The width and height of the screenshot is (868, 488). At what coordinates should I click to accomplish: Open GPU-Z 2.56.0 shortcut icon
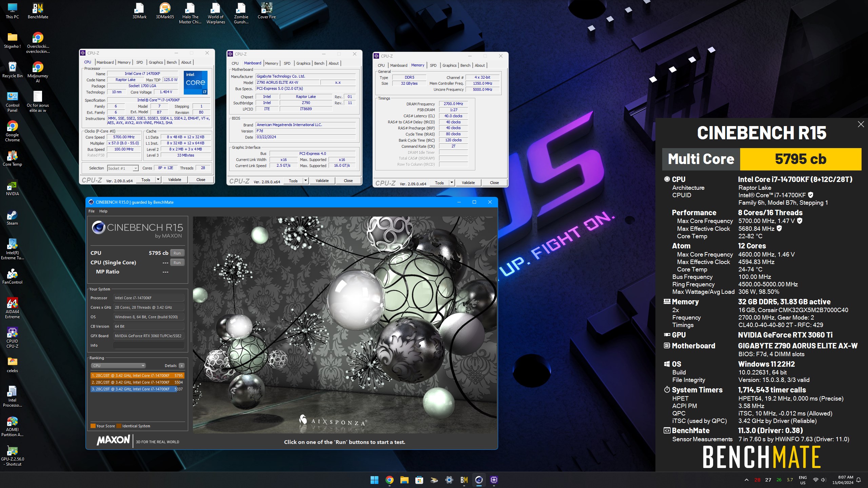[12, 456]
